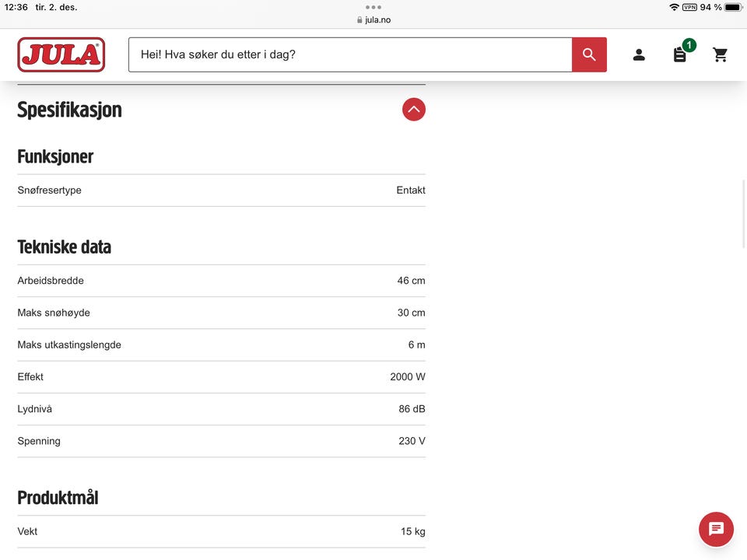Open the shopping list clipboard icon

click(680, 55)
